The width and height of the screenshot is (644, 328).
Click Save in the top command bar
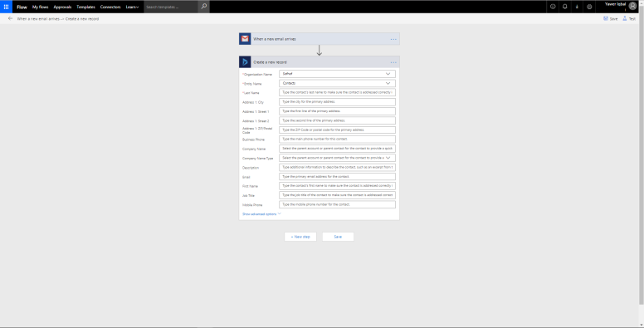coord(610,18)
